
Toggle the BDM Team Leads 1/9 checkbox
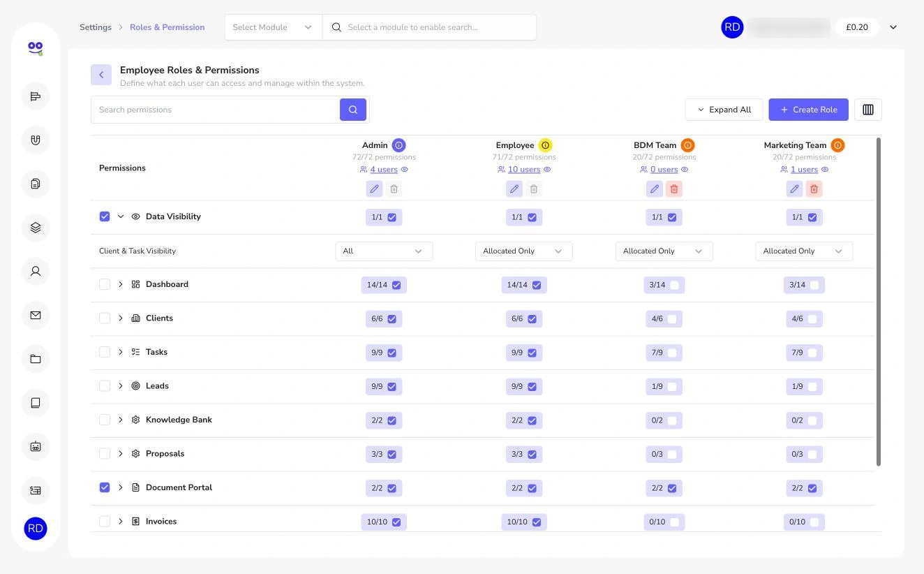672,387
